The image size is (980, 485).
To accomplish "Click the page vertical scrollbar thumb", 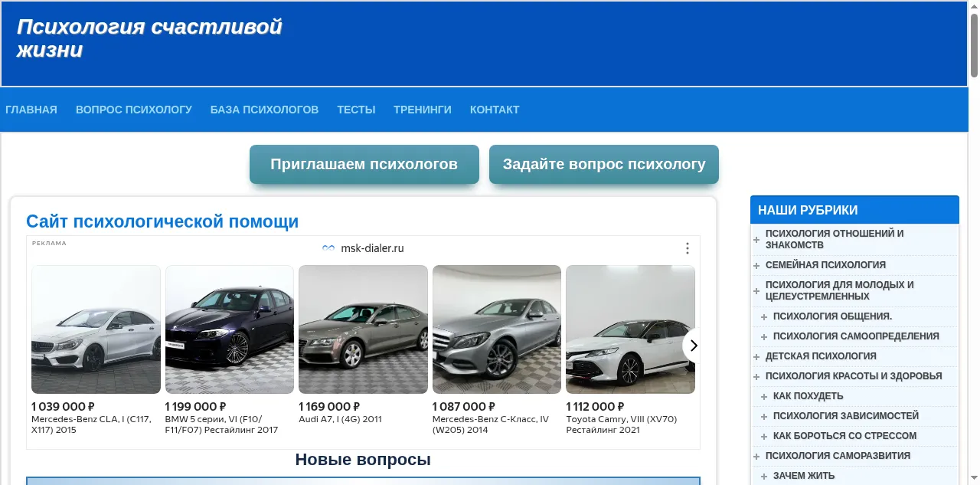I will [974, 44].
